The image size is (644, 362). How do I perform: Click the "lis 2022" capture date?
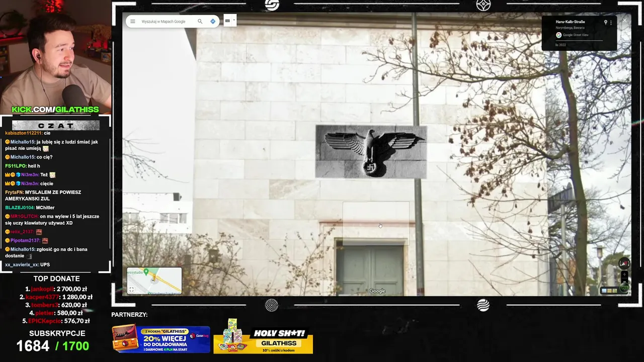coord(560,45)
